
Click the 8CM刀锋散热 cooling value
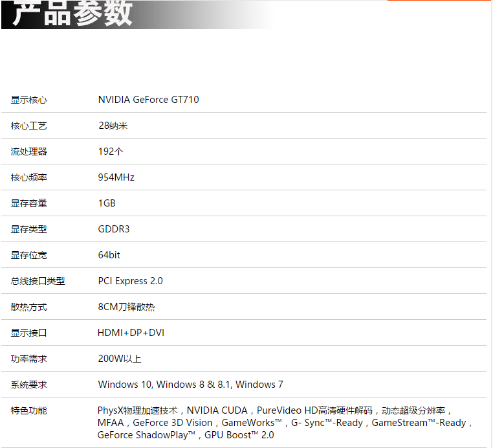[x=126, y=307]
